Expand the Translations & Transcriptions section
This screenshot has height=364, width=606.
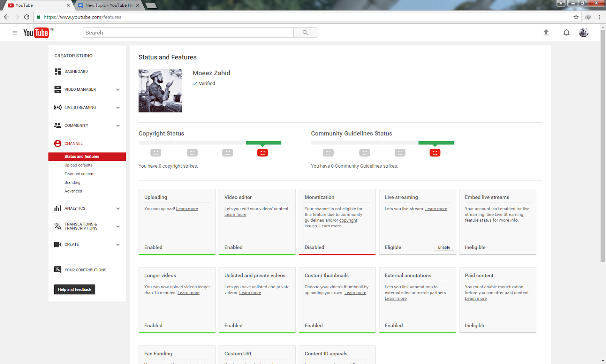click(118, 227)
